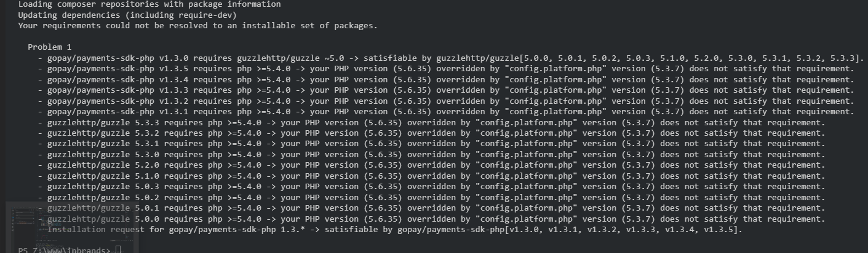Image resolution: width=868 pixels, height=253 pixels.
Task: Click the guzzlehttp/guzzle 5.0.3 error line
Action: click(431, 187)
